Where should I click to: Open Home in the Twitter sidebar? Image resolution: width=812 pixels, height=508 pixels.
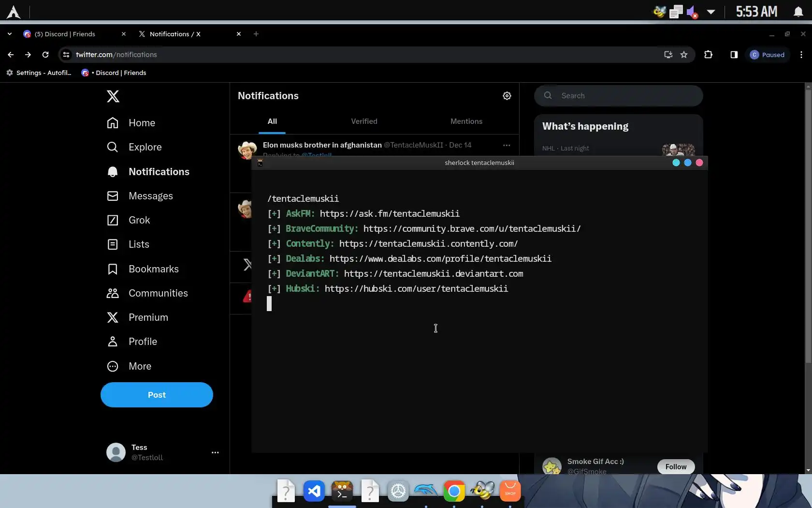tap(131, 123)
